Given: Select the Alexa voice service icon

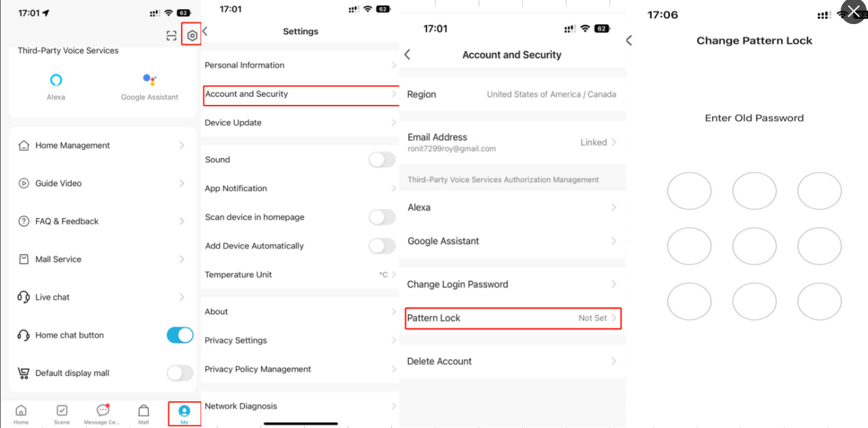Looking at the screenshot, I should (x=56, y=80).
